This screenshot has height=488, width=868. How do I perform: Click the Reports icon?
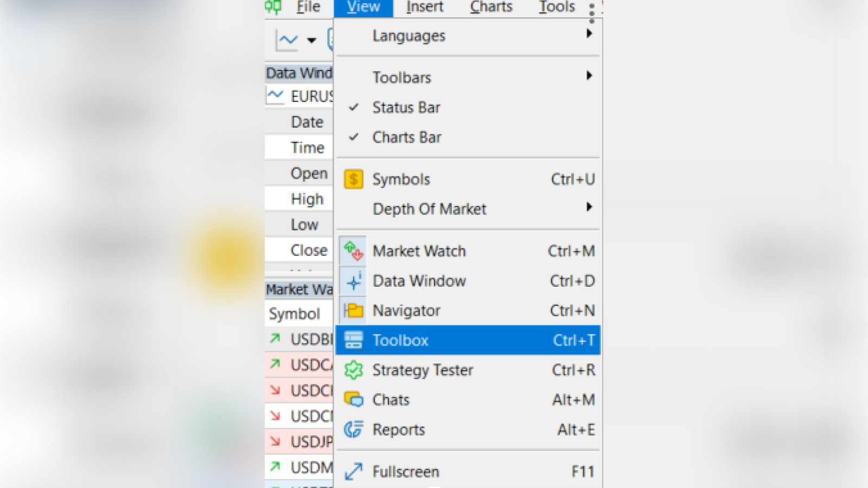[354, 429]
